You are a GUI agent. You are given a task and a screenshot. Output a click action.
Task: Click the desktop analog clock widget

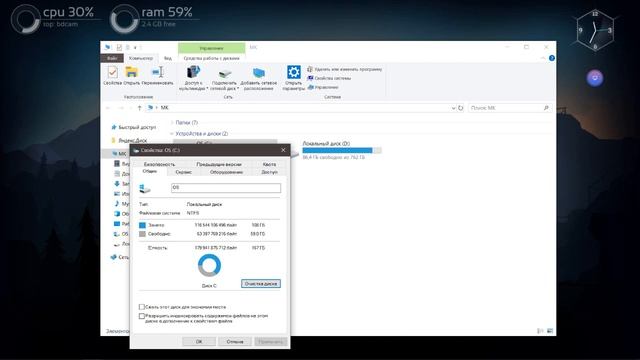(x=595, y=30)
